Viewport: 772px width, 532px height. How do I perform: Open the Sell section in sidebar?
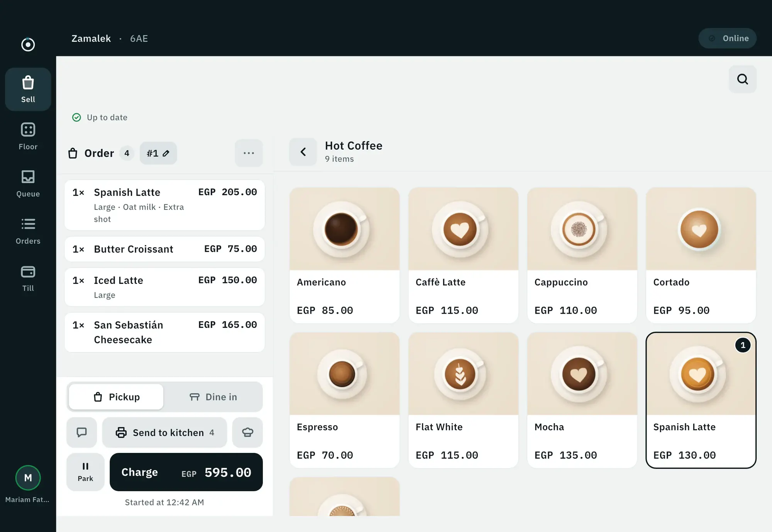[x=28, y=89]
